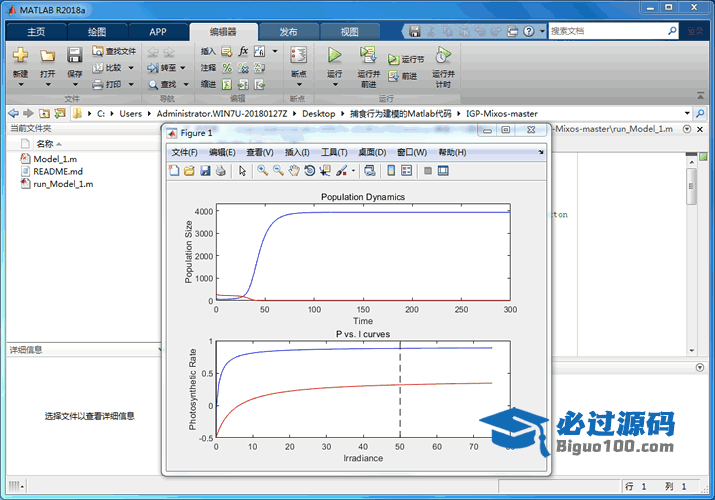
Task: Switch to the APP tab
Action: point(158,31)
